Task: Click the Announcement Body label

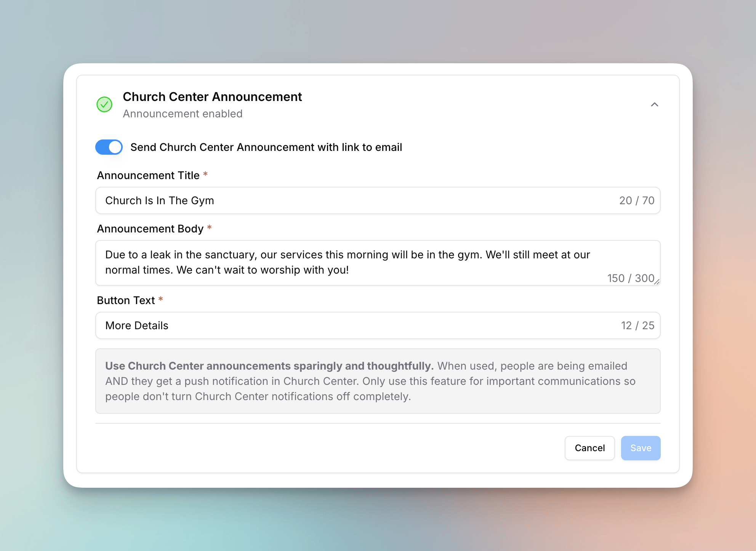Action: (150, 229)
